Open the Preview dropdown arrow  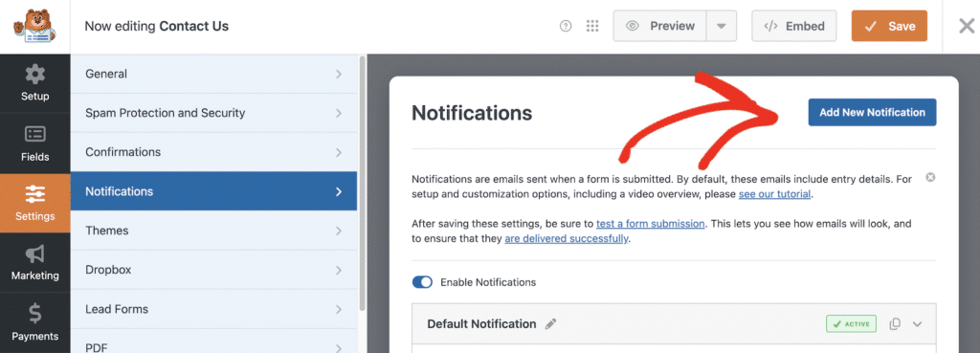pos(722,26)
